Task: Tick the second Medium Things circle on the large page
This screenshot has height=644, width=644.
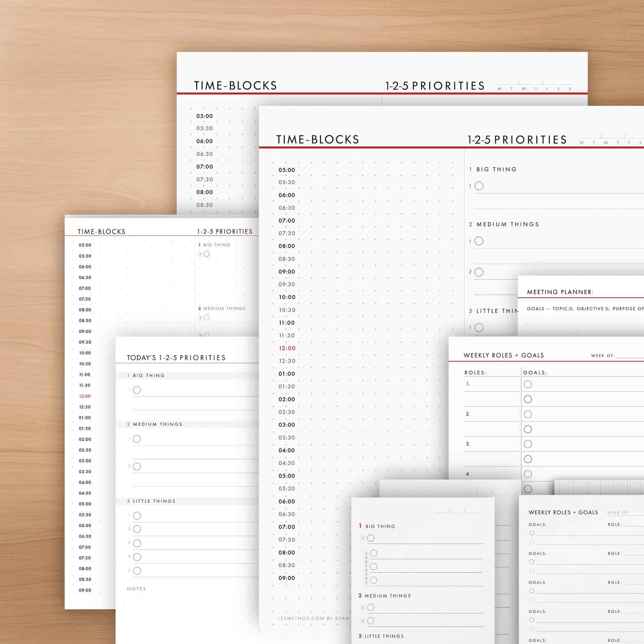Action: 479,272
